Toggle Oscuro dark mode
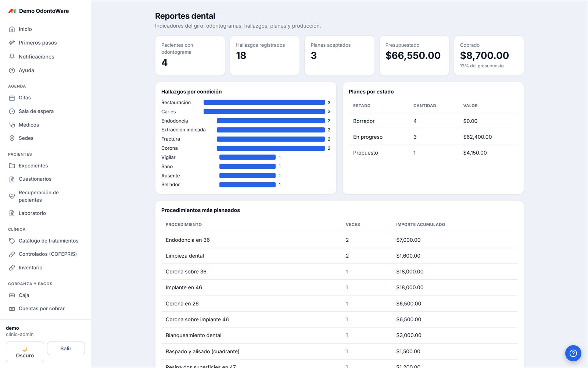The image size is (588, 368). 25,352
